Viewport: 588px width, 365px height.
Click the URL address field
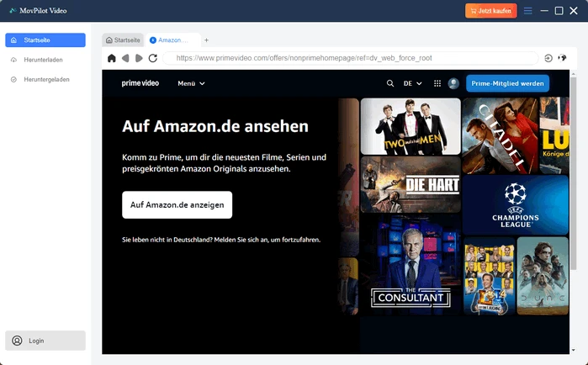click(x=351, y=58)
